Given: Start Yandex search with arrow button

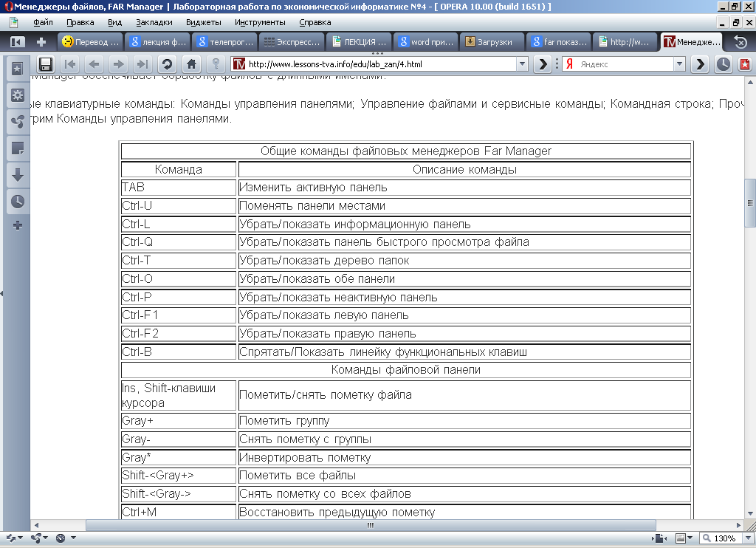Looking at the screenshot, I should click(701, 64).
